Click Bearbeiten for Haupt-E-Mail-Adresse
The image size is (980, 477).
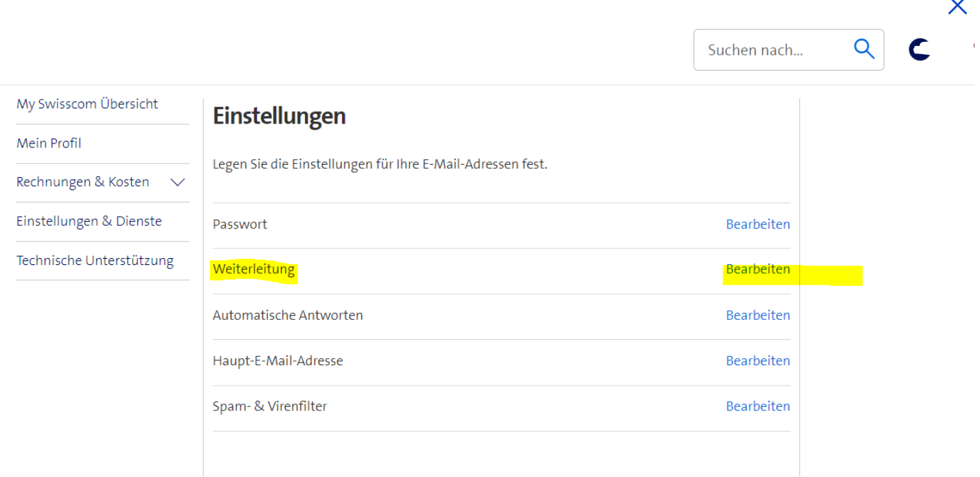(x=757, y=361)
